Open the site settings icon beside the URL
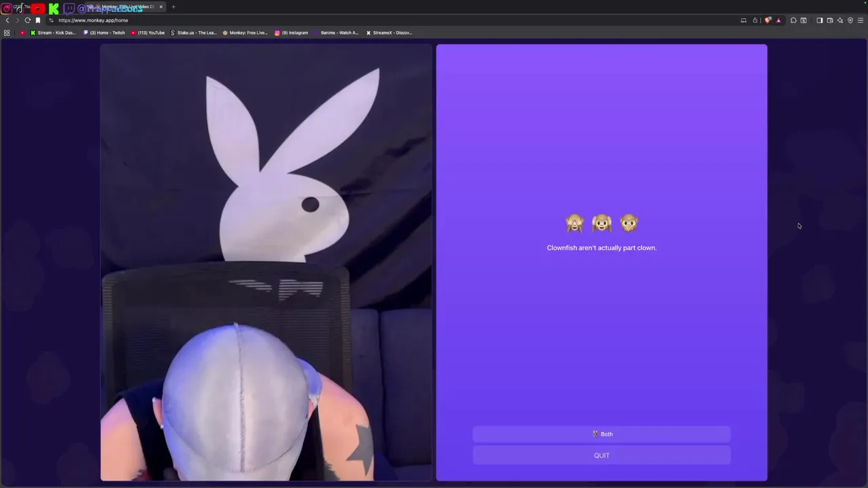This screenshot has width=868, height=488. click(51, 20)
